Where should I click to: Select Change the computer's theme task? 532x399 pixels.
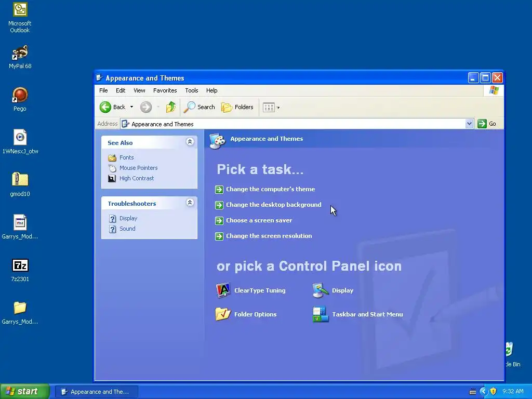[270, 189]
